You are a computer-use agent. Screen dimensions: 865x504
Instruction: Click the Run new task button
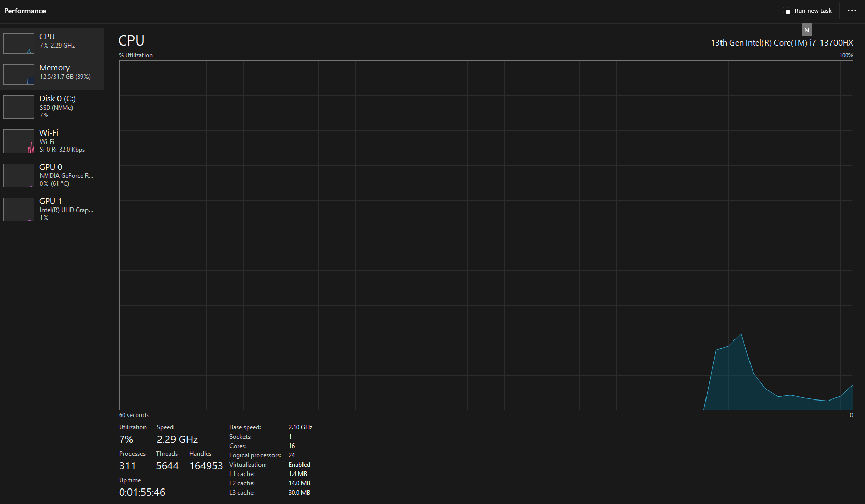[807, 11]
